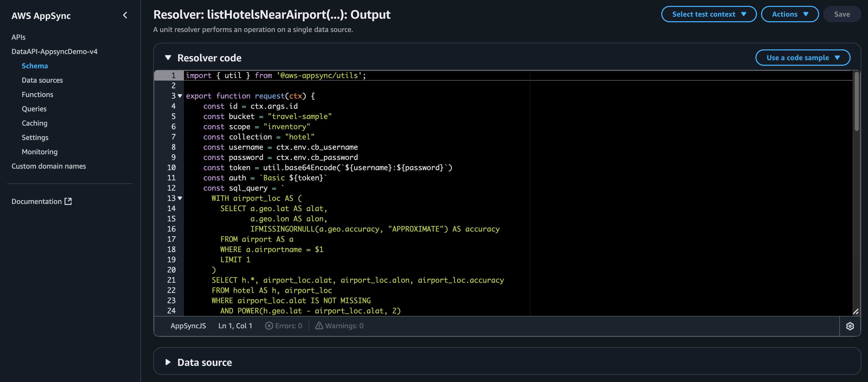Collapse the AWS AppSync sidebar chevron
868x382 pixels.
point(125,15)
